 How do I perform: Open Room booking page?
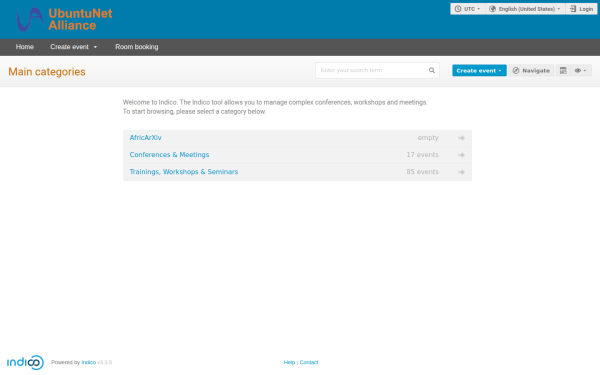point(137,47)
